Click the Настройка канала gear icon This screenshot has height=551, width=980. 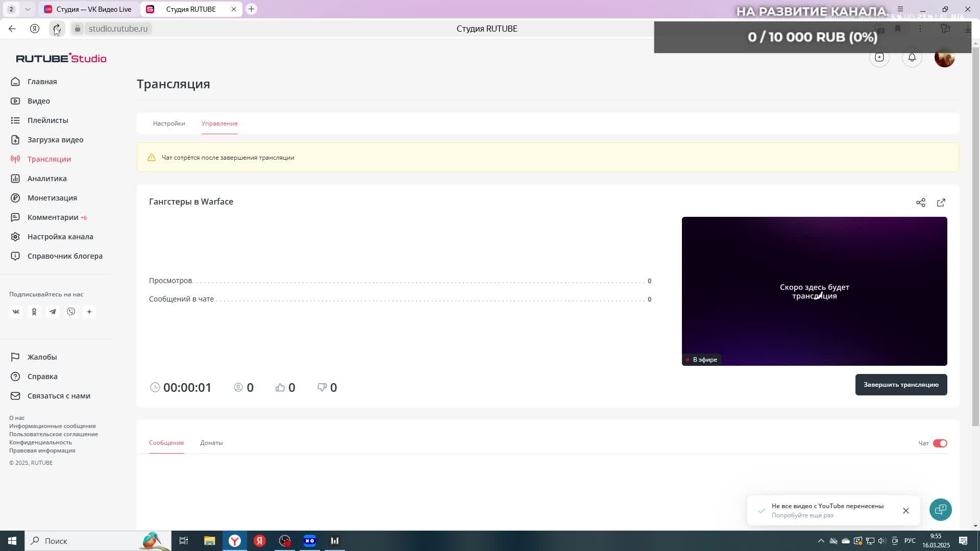[15, 237]
